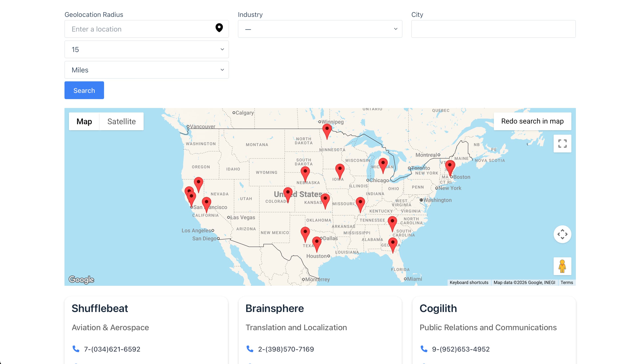639x364 pixels.
Task: Expand the Industry dropdown
Action: click(x=320, y=29)
